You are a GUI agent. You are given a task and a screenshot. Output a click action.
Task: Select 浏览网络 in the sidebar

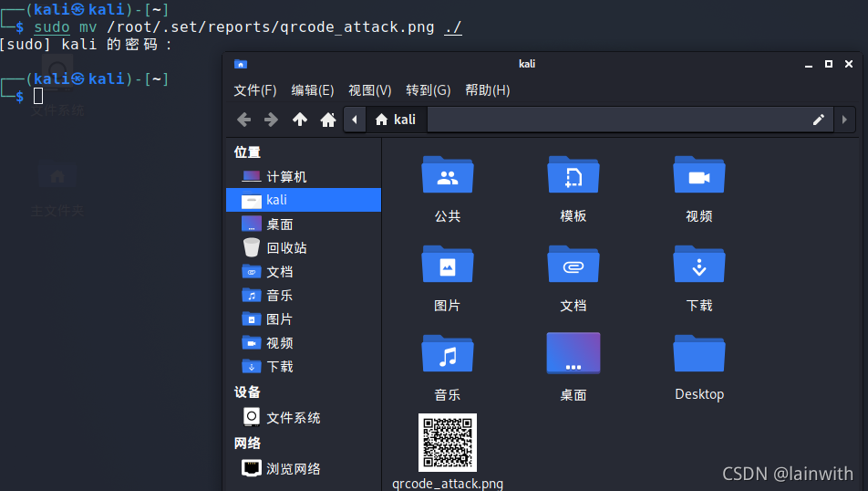pyautogui.click(x=304, y=469)
